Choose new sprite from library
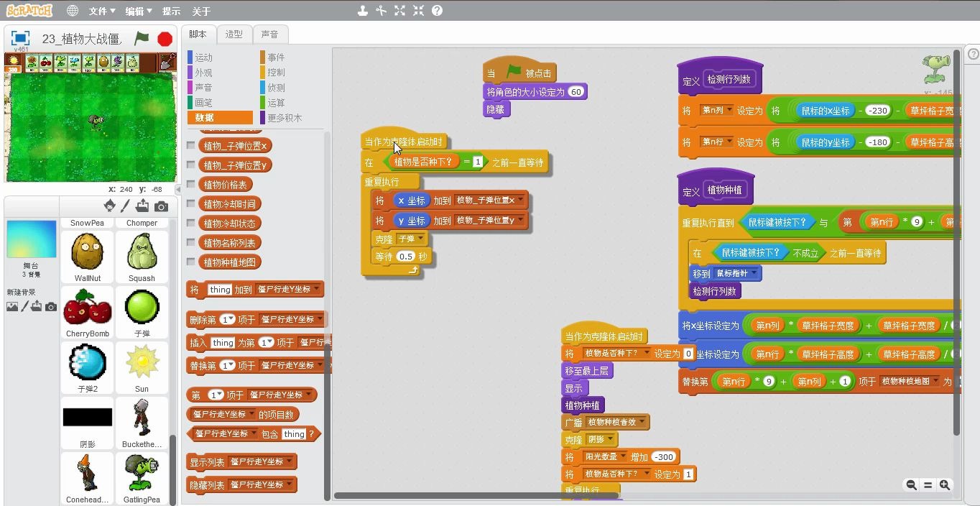The height and width of the screenshot is (506, 980). pyautogui.click(x=109, y=206)
